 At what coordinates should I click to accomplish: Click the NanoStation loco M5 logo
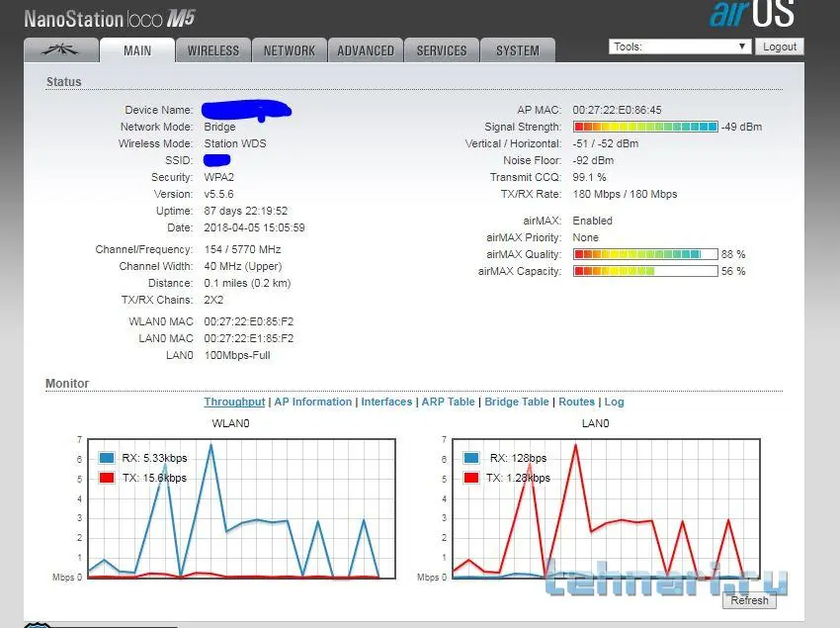110,19
